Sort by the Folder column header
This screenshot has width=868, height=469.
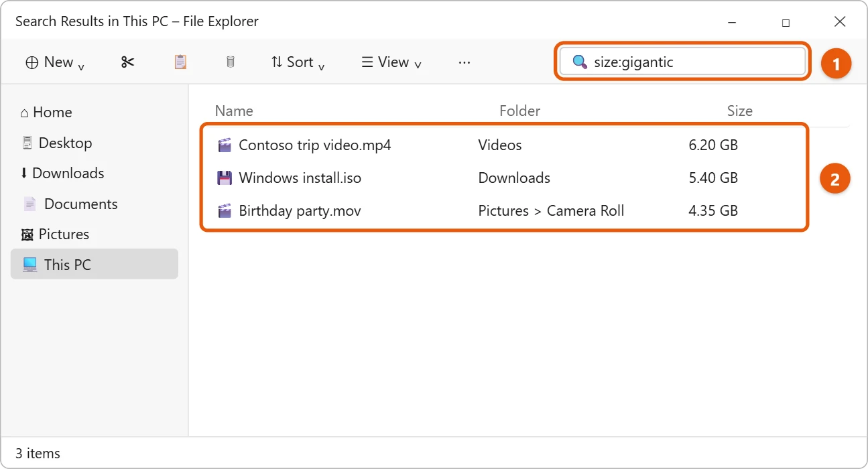point(519,111)
